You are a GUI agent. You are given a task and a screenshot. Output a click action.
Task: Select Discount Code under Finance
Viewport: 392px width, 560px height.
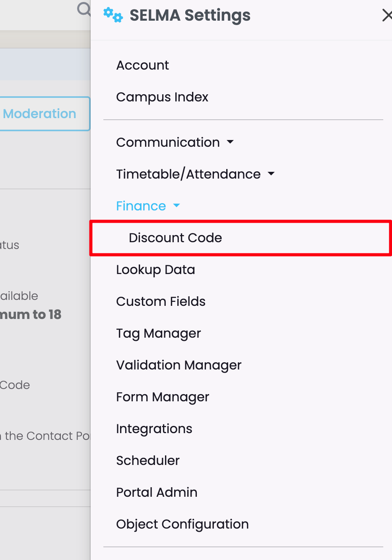point(175,238)
